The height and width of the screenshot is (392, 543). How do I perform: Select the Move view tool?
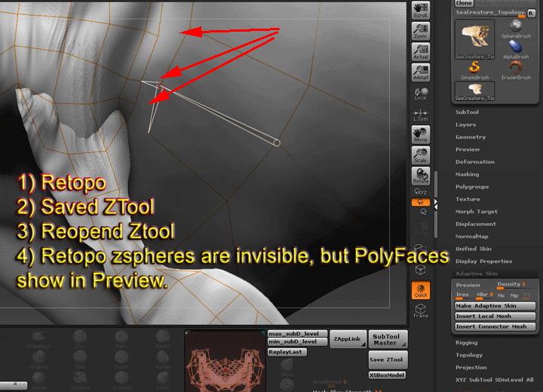coord(421,134)
